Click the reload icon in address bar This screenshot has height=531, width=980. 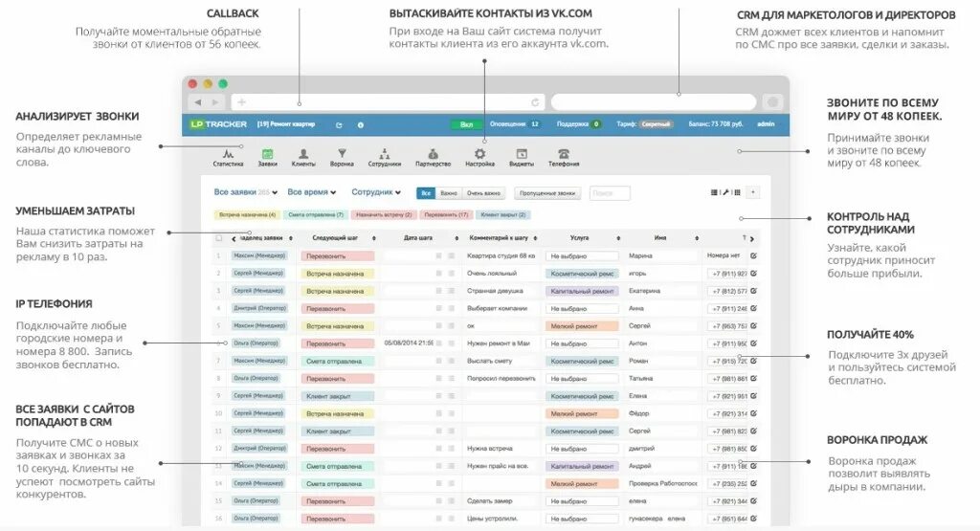coord(535,101)
